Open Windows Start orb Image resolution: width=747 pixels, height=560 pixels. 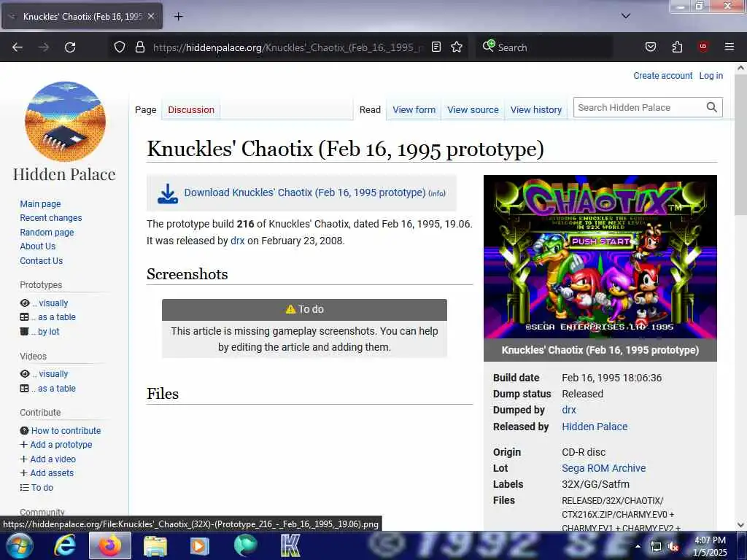20,545
